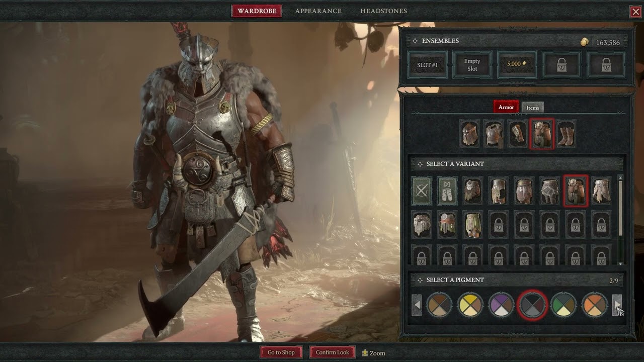This screenshot has width=644, height=362.
Task: Select the helm armor slot icon
Action: [469, 134]
